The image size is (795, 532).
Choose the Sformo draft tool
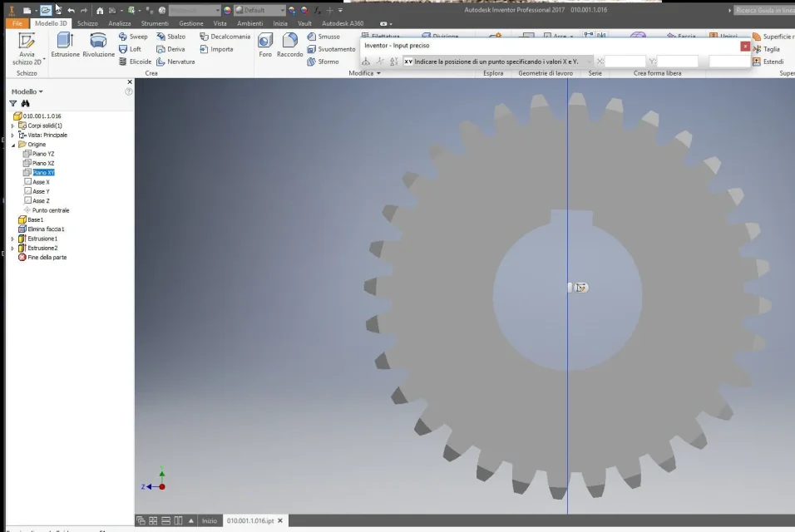coord(323,62)
